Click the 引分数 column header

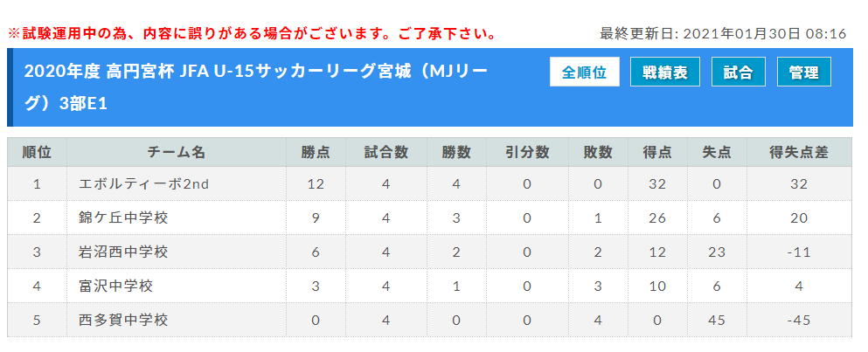pyautogui.click(x=528, y=153)
